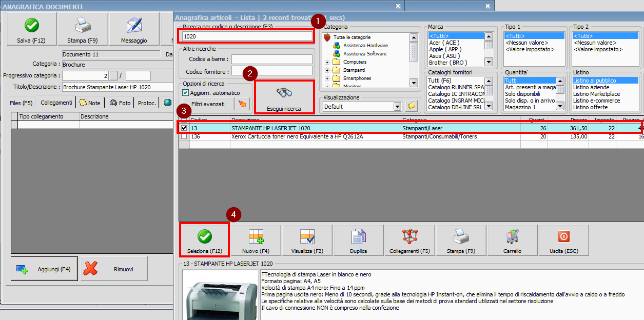The image size is (644, 320).
Task: Expand the Computers tree node
Action: 327,62
